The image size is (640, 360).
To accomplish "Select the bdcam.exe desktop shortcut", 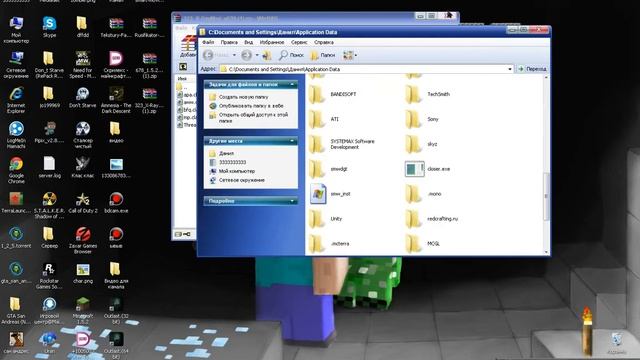I will (x=116, y=202).
